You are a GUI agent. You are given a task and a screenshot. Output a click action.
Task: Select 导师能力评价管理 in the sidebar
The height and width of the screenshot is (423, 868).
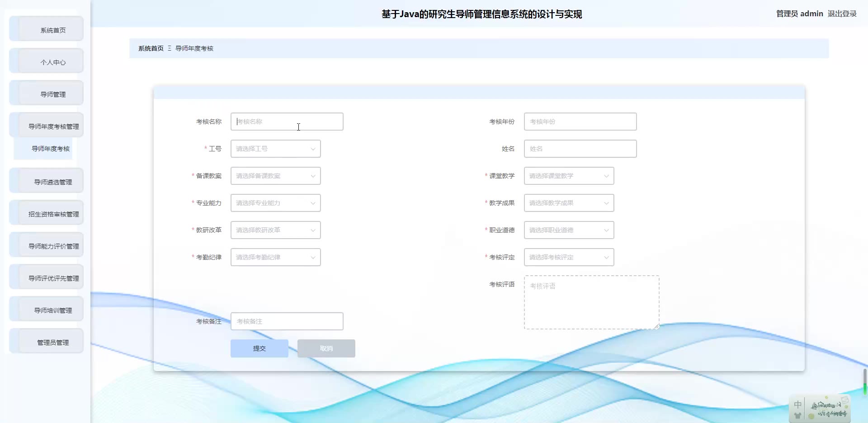coord(46,245)
